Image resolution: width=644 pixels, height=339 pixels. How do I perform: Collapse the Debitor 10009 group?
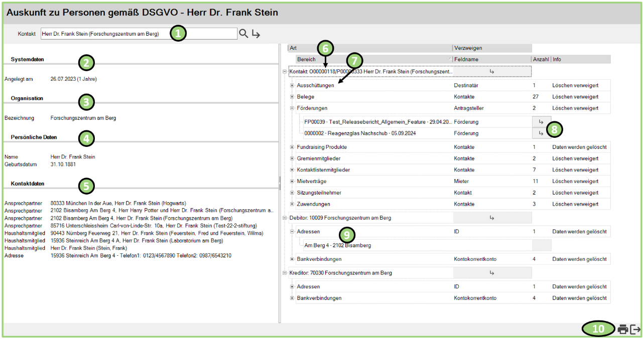click(285, 218)
